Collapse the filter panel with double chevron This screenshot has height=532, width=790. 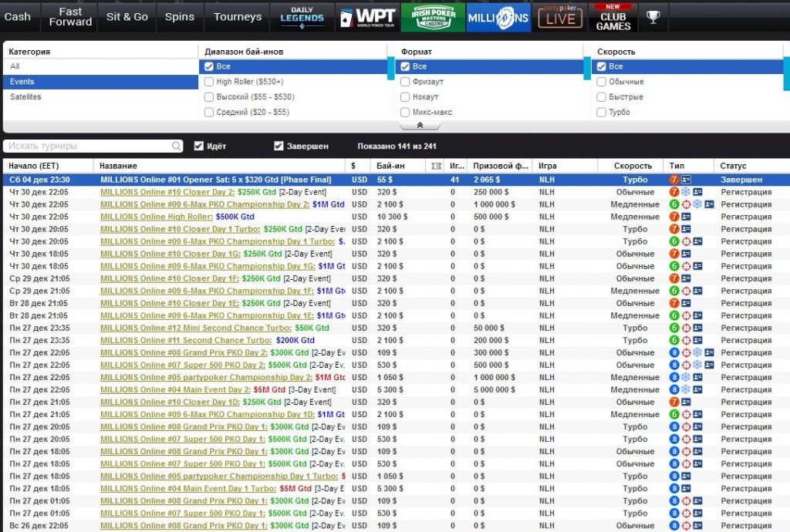pyautogui.click(x=419, y=125)
